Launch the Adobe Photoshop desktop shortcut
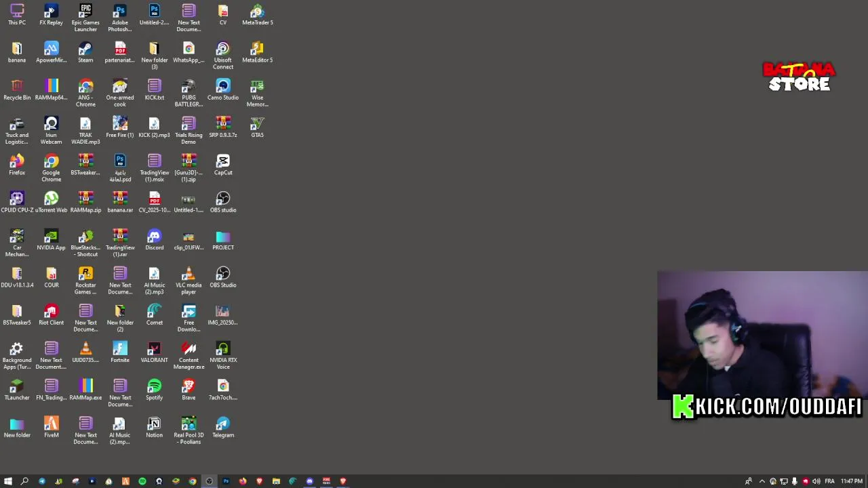The width and height of the screenshot is (868, 488). [x=120, y=18]
